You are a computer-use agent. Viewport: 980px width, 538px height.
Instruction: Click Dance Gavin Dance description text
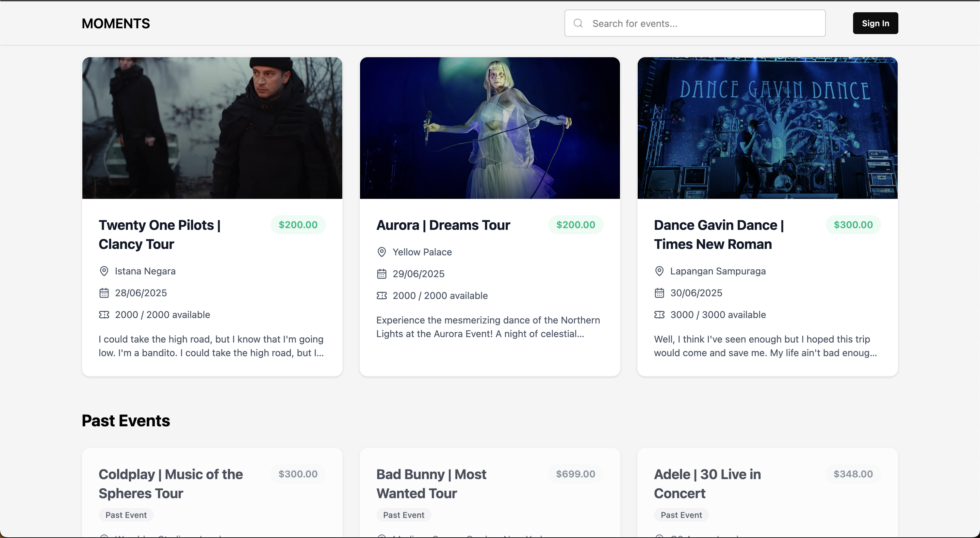(x=765, y=346)
